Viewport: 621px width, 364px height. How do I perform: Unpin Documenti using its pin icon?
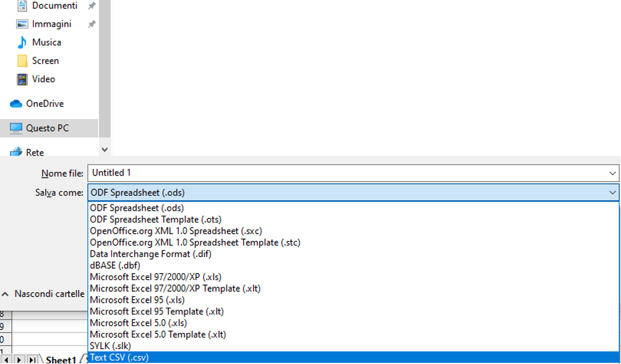point(92,6)
